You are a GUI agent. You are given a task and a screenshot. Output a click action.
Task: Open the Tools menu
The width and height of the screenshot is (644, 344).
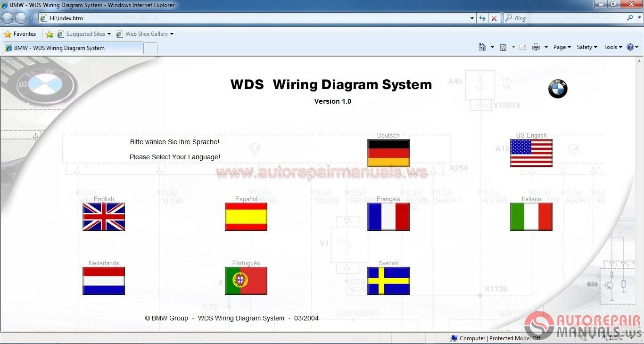[612, 47]
